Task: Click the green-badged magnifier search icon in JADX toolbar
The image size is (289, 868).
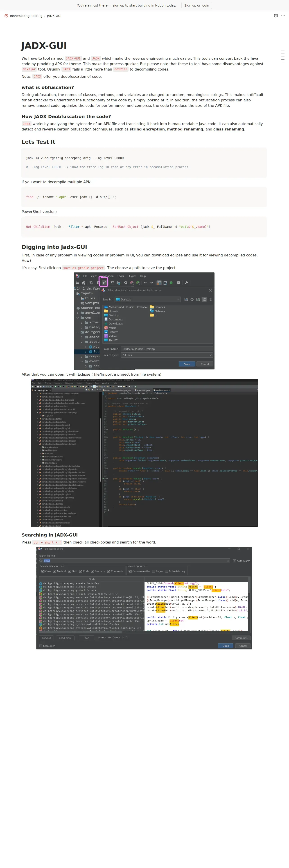Action: point(138,283)
